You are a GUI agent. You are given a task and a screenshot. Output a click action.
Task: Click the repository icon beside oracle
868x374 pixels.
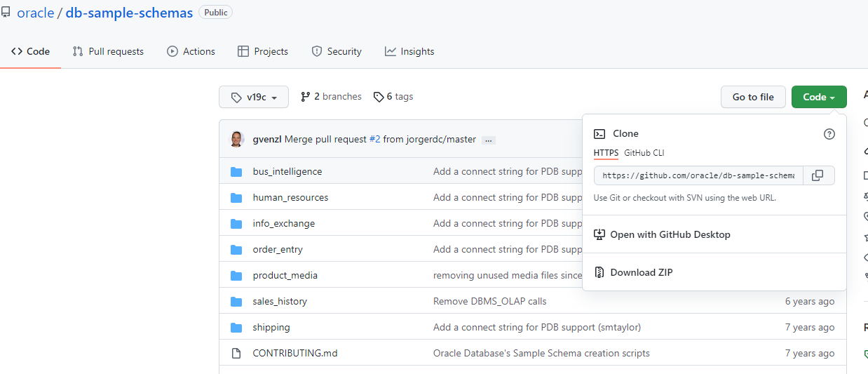[6, 13]
